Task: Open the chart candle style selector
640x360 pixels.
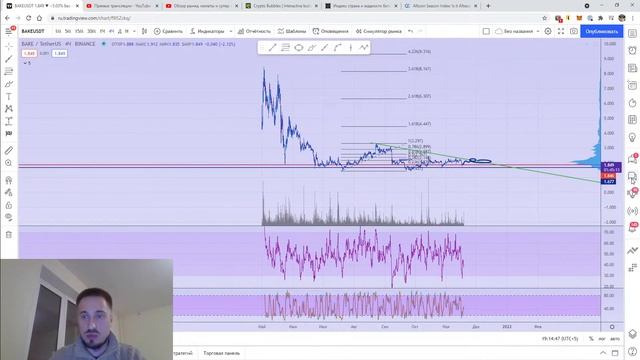Action: click(144, 31)
